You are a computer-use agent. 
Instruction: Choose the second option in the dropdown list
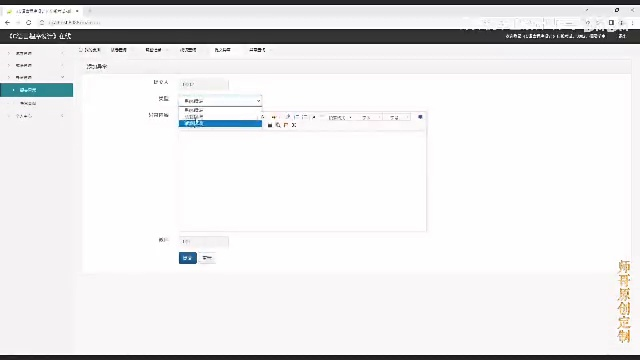point(220,117)
